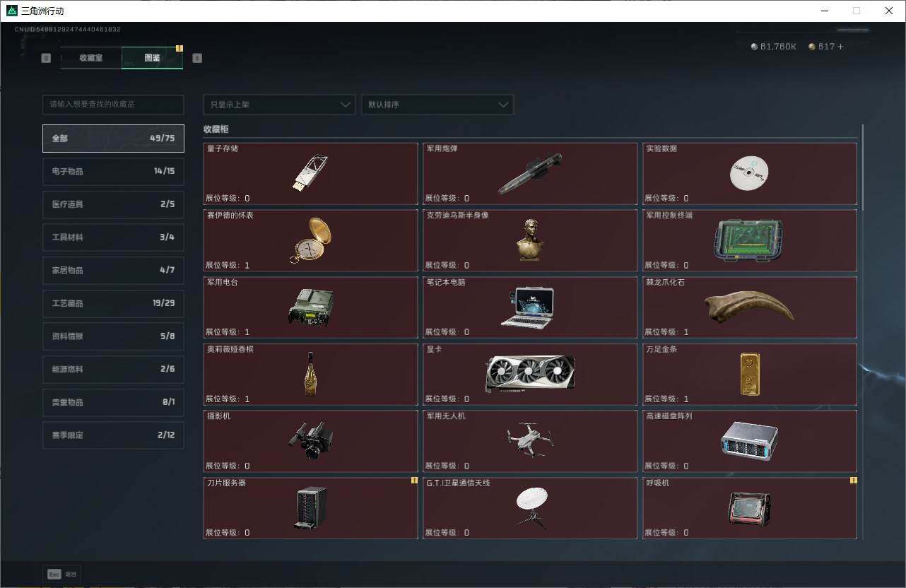Select the 赛季限定 category
Image resolution: width=906 pixels, height=588 pixels.
[113, 435]
